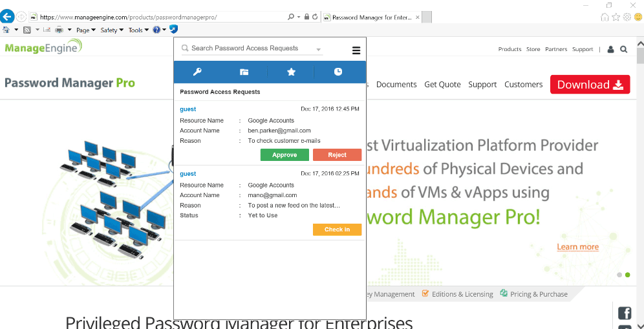
Task: Open the Pricing & Purchase link
Action: pos(534,294)
